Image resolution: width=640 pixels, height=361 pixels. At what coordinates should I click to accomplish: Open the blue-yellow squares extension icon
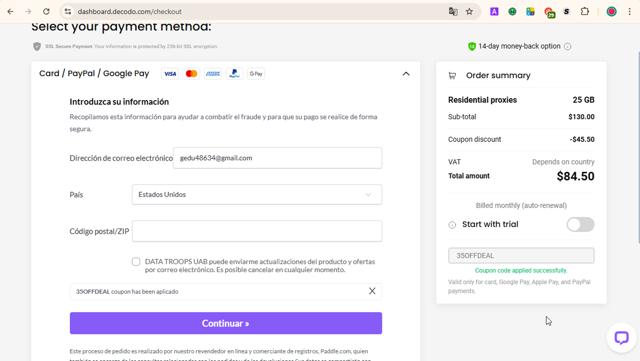(x=530, y=11)
